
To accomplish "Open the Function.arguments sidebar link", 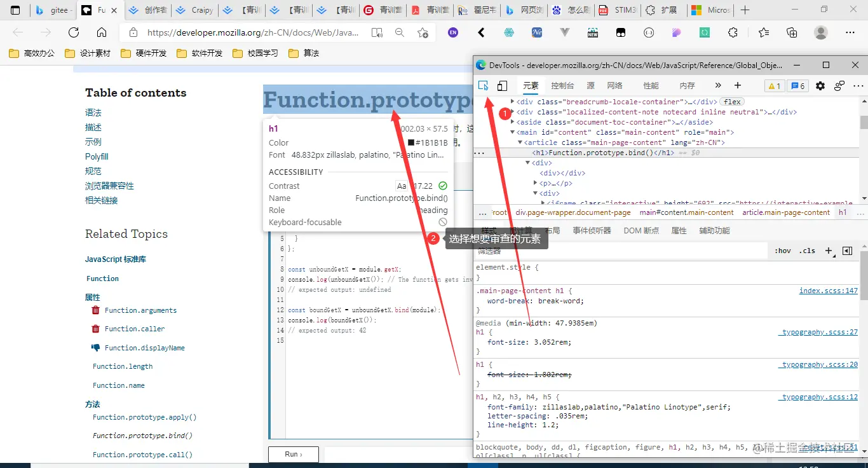I will point(140,310).
